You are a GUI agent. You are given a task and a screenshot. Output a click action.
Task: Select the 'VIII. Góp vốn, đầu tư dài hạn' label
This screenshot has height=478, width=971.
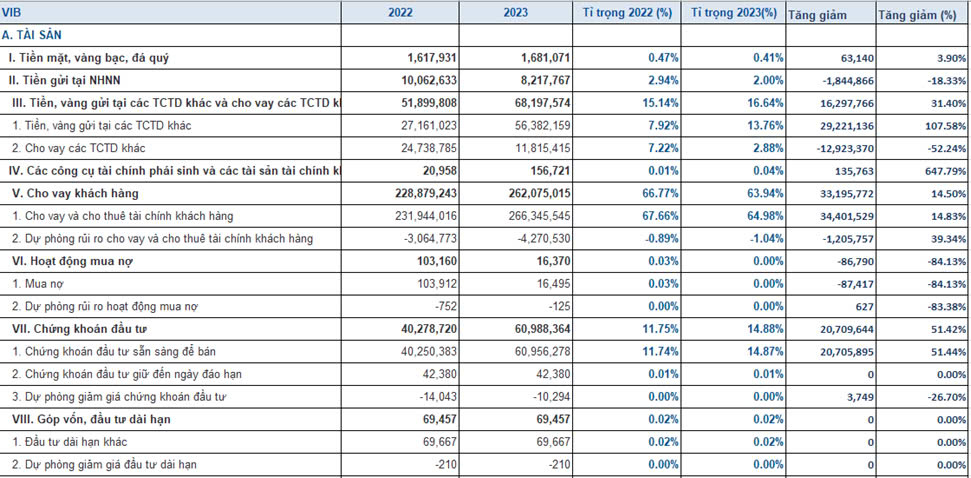[x=91, y=418]
